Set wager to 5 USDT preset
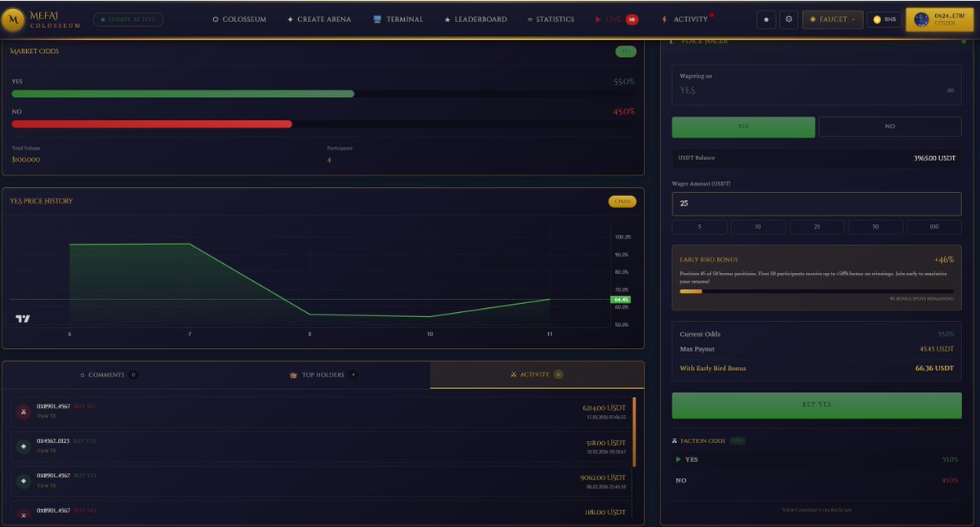This screenshot has height=527, width=980. 699,227
